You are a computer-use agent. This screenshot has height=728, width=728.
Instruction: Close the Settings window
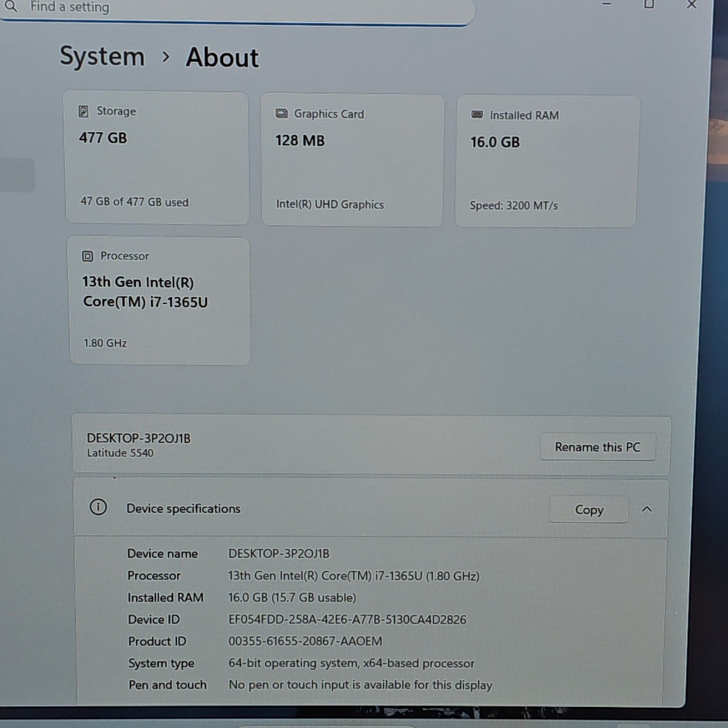click(692, 4)
